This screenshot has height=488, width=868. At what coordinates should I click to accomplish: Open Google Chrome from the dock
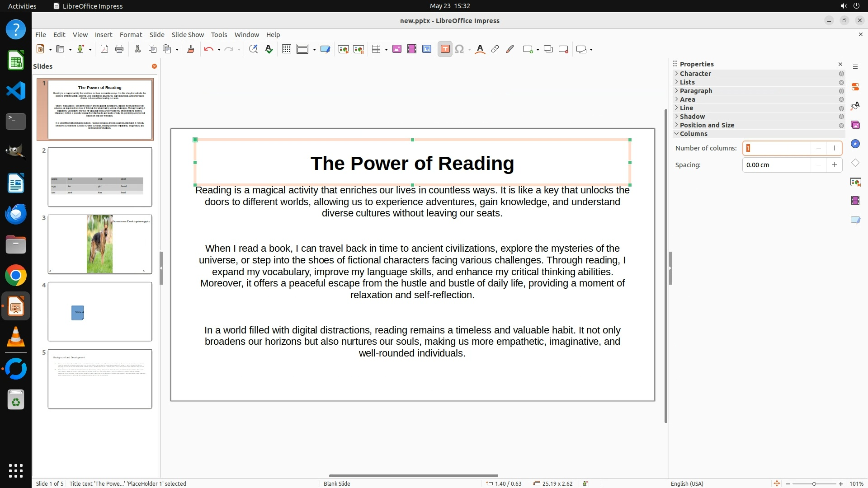(16, 276)
